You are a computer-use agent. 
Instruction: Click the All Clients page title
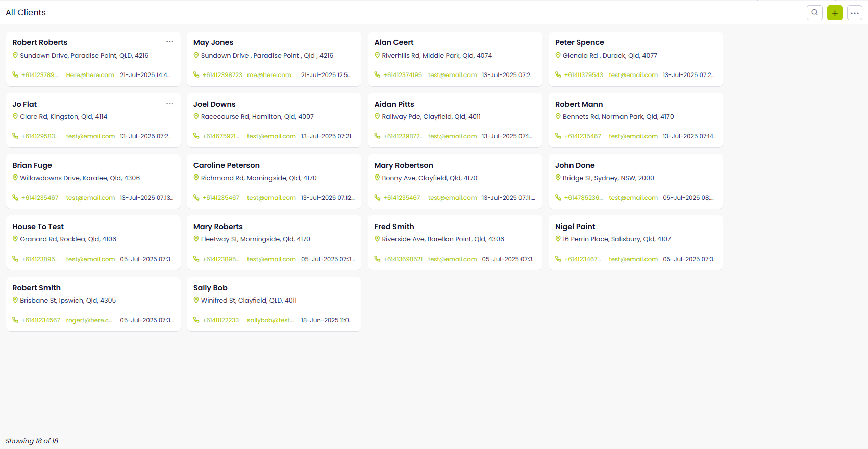(x=26, y=12)
